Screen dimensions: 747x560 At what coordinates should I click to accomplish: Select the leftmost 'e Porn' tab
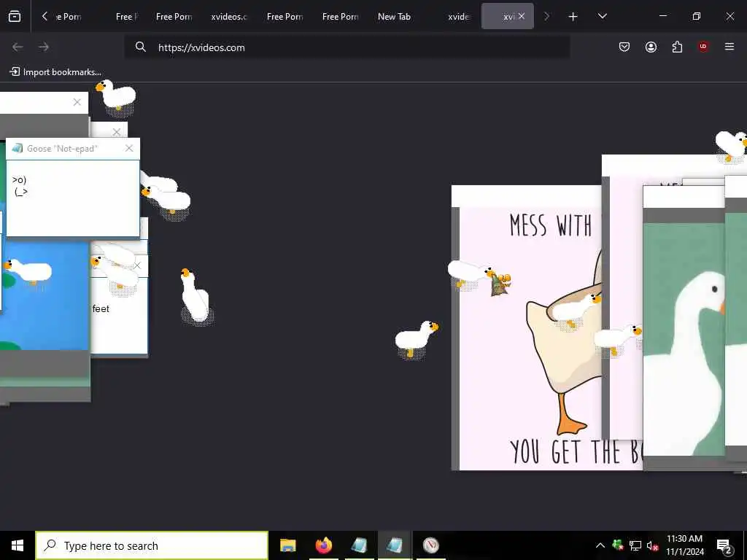pyautogui.click(x=69, y=17)
